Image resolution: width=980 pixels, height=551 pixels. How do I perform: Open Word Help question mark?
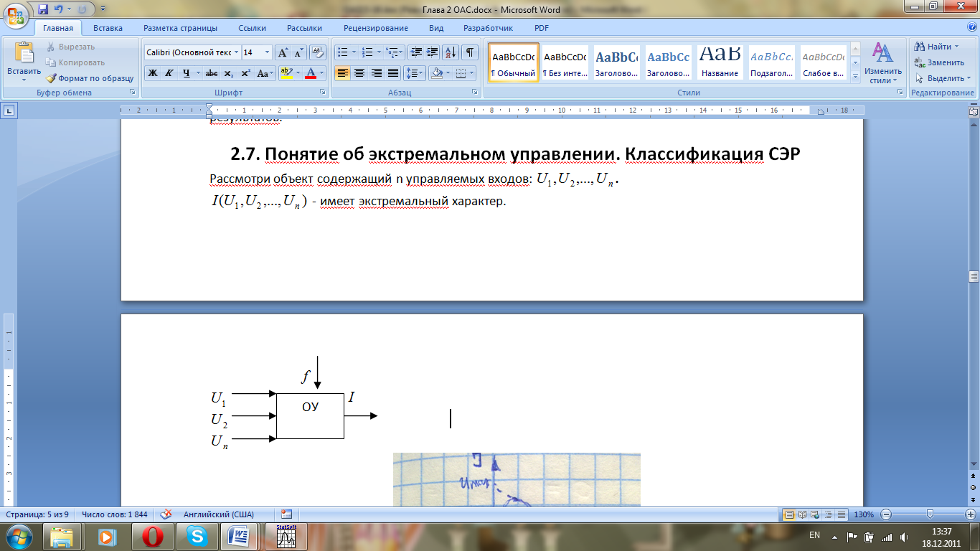click(971, 28)
